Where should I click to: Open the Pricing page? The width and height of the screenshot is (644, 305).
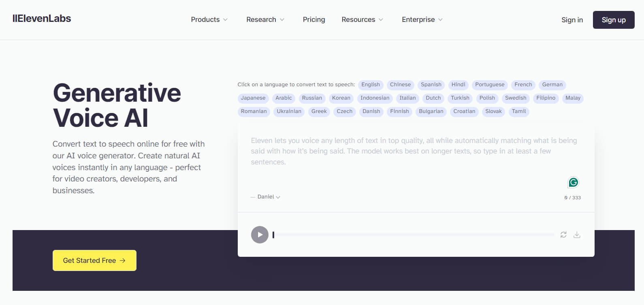[x=314, y=19]
